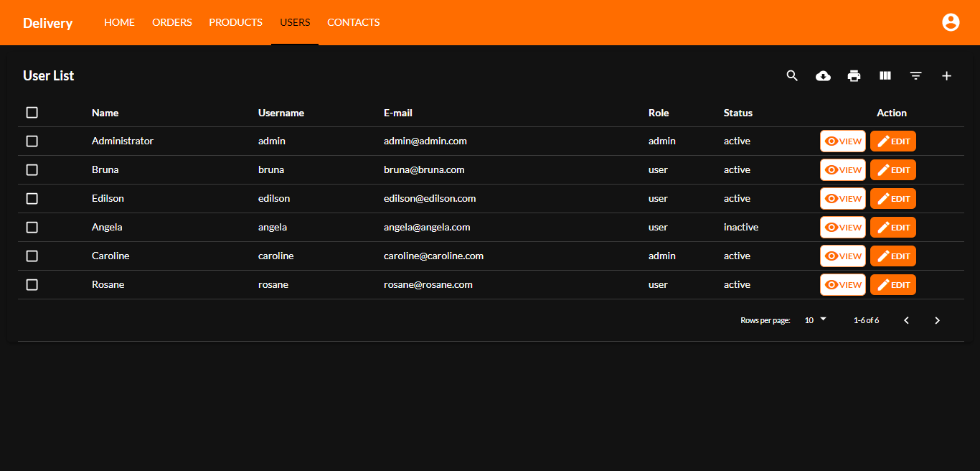The height and width of the screenshot is (471, 980).
Task: Select the Users menu tab
Action: (x=295, y=22)
